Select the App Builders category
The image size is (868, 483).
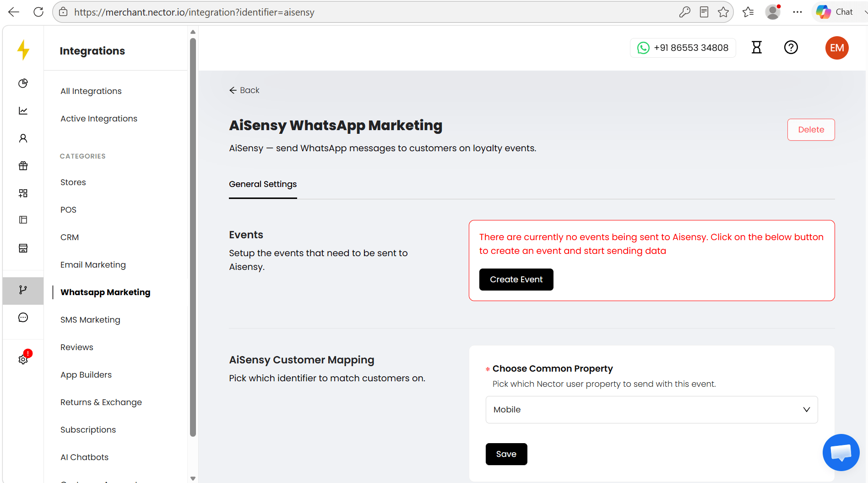86,375
